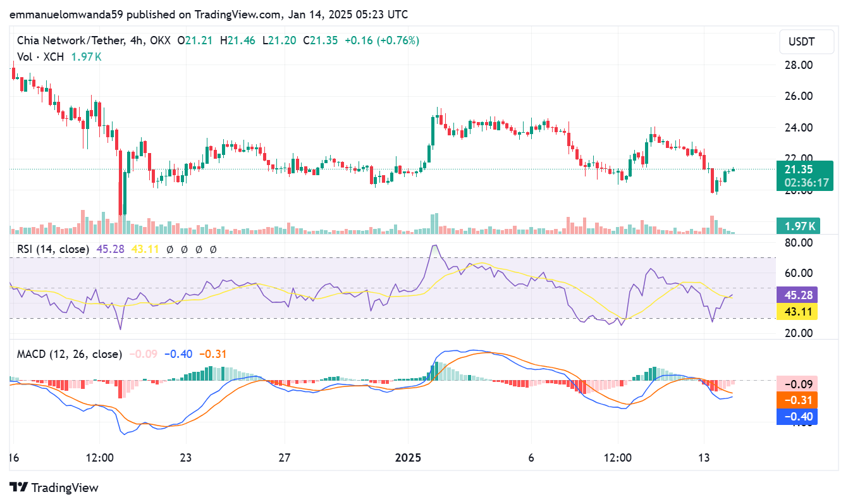Click the MACD (12, 26, close) label
Image resolution: width=848 pixels, height=504 pixels.
click(x=70, y=354)
